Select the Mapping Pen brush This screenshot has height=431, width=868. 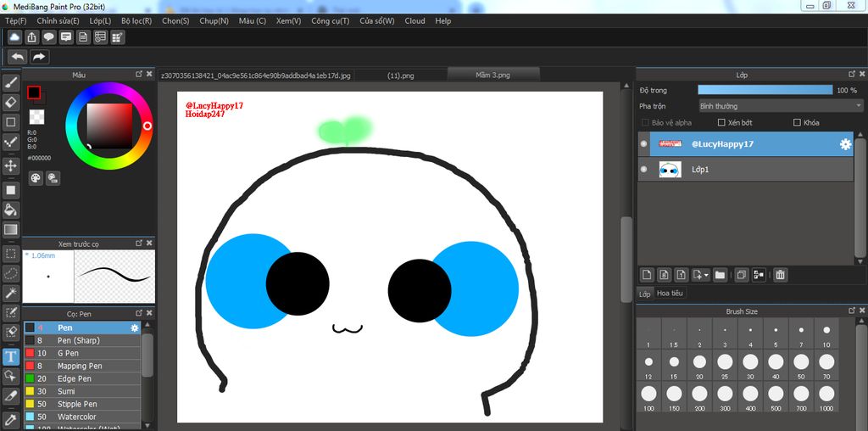click(82, 366)
